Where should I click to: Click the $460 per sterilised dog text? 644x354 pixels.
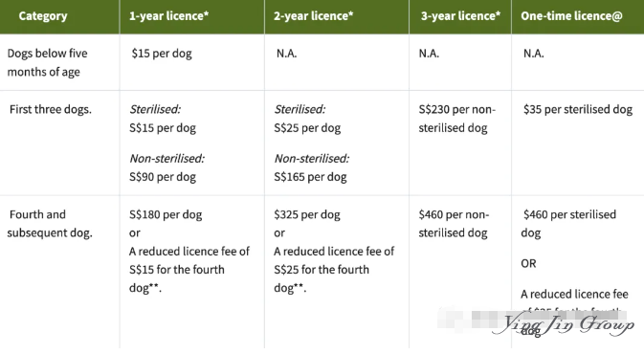point(568,224)
